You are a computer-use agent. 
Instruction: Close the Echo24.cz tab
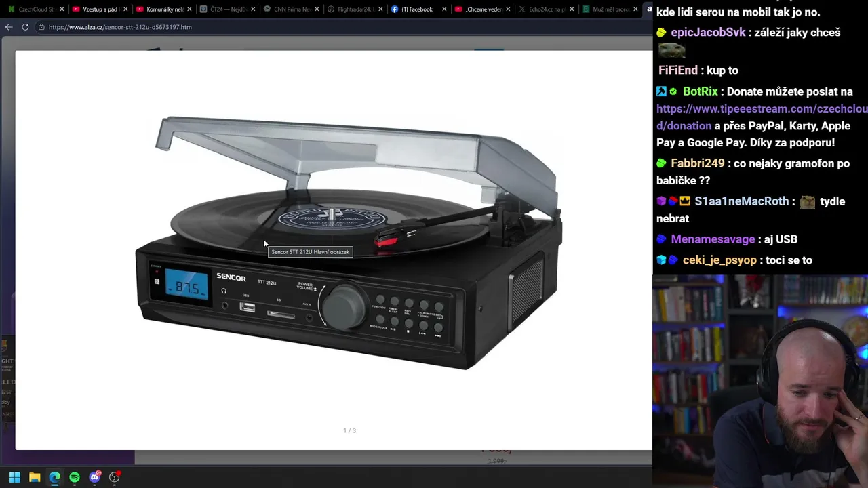point(572,9)
